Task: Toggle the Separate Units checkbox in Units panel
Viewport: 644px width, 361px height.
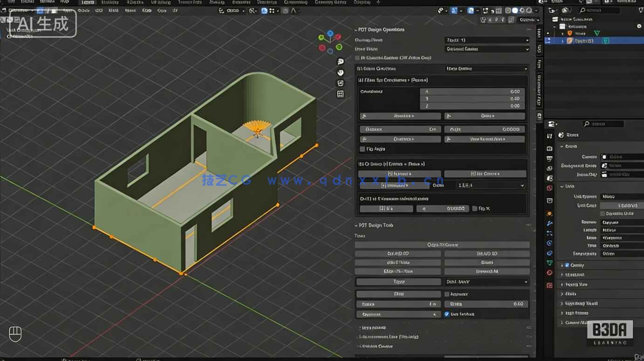Action: (601, 213)
